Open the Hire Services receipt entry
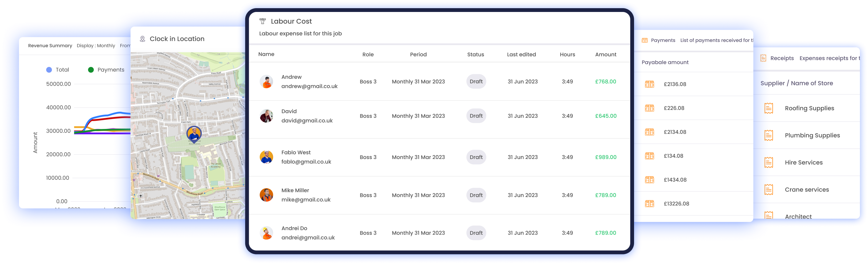Viewport: 868px width, 264px height. pyautogui.click(x=804, y=163)
